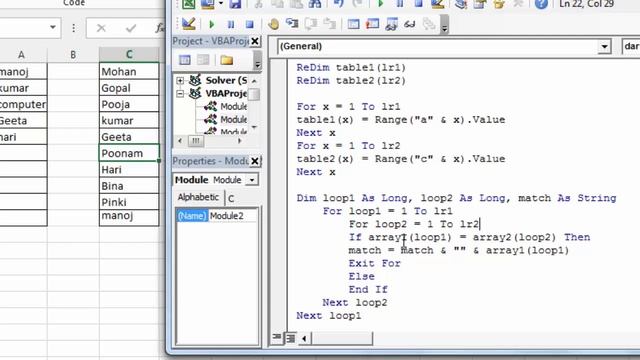The image size is (640, 360).
Task: Click Reset in the Debug toolbar row
Action: (x=250, y=24)
